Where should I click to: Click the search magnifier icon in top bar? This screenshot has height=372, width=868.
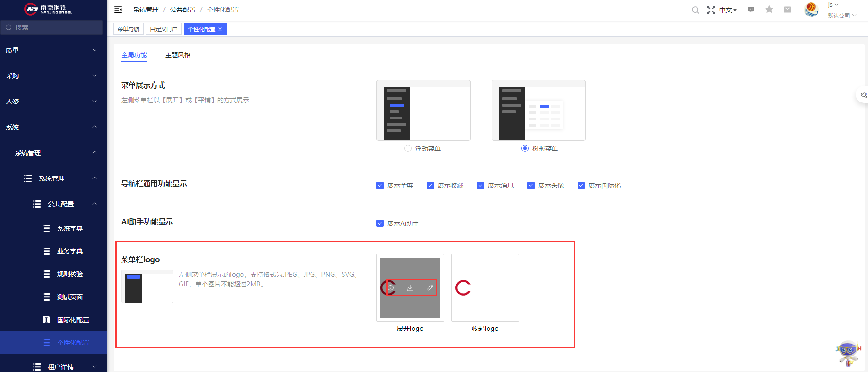click(695, 10)
